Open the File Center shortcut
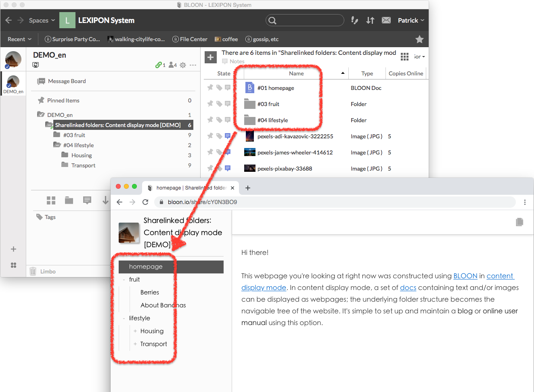Viewport: 534px width, 392px height. tap(190, 39)
